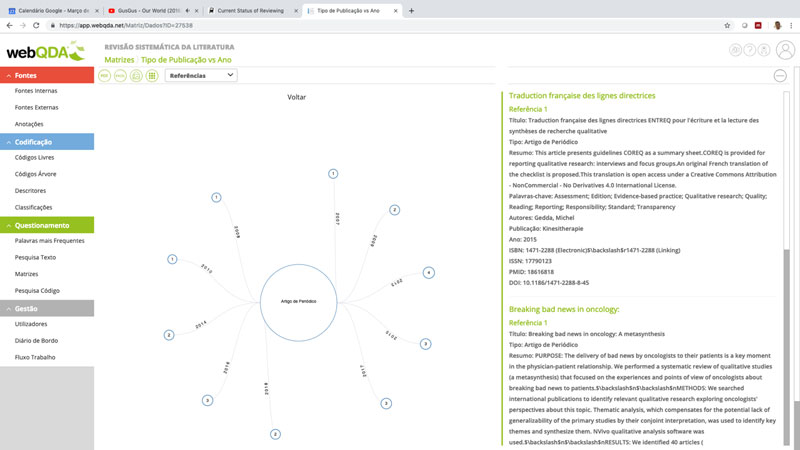Export the matrix to Excel

click(120, 76)
